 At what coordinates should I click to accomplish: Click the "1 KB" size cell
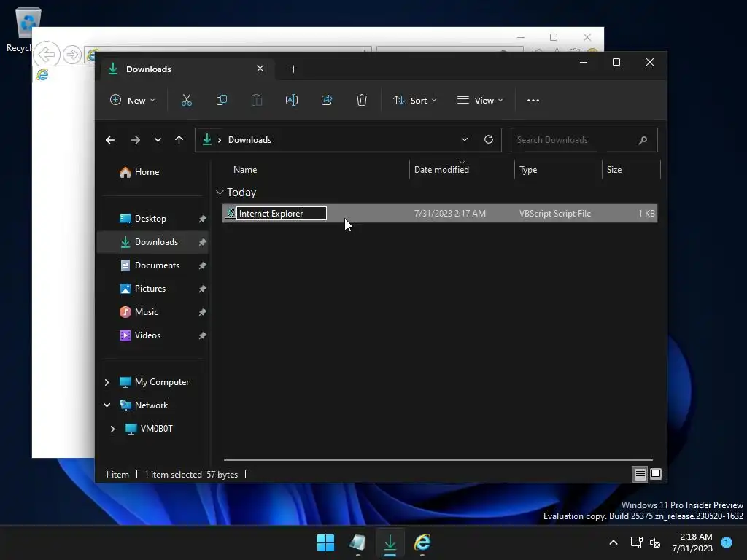click(646, 214)
